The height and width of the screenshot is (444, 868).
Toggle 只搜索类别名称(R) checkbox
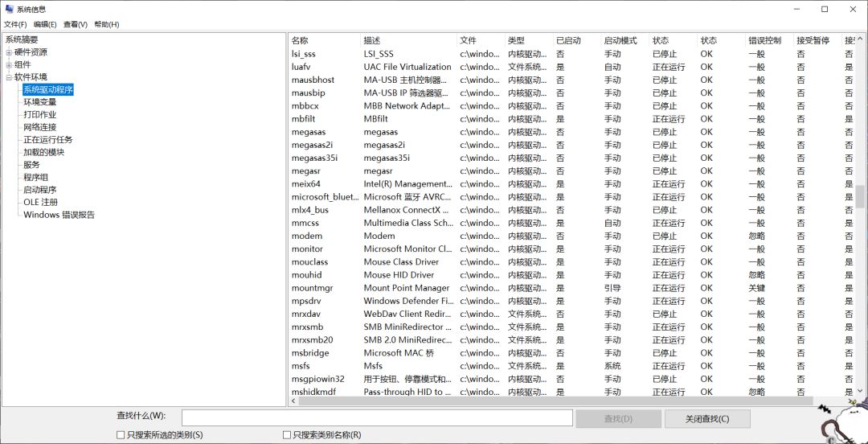coord(287,435)
